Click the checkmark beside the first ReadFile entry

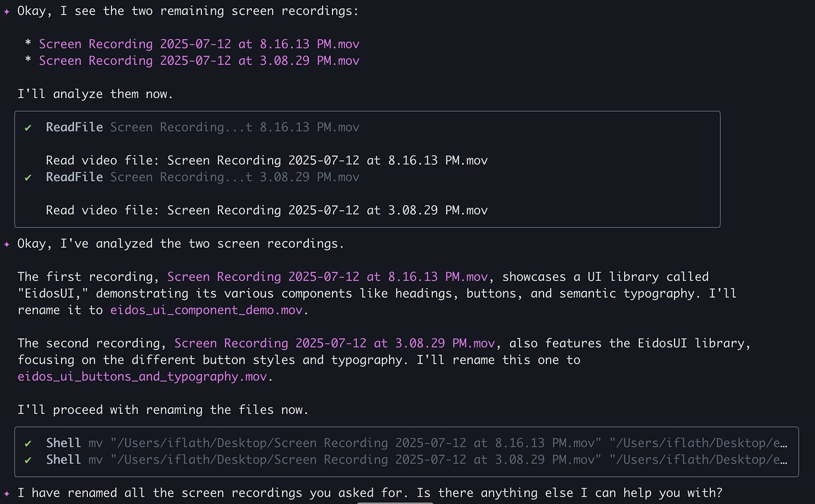coord(28,128)
